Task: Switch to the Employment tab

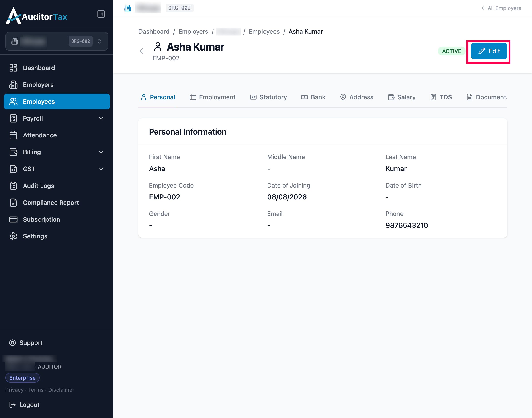Action: pyautogui.click(x=212, y=97)
